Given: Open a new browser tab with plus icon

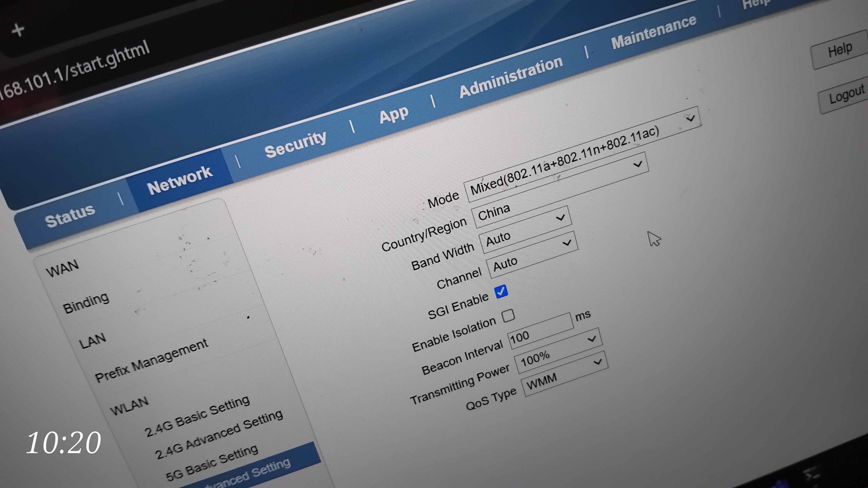Looking at the screenshot, I should (x=18, y=30).
